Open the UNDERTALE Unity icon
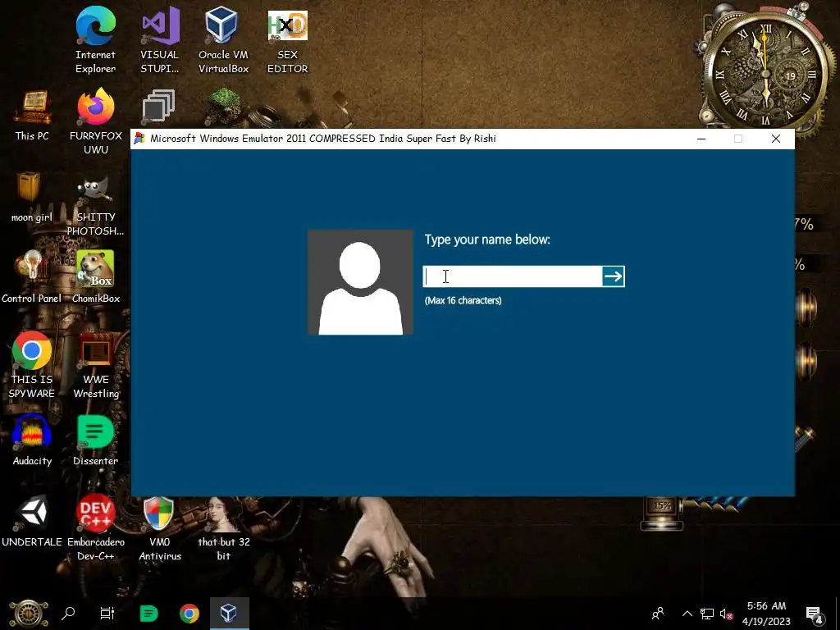Image resolution: width=840 pixels, height=630 pixels. click(32, 521)
